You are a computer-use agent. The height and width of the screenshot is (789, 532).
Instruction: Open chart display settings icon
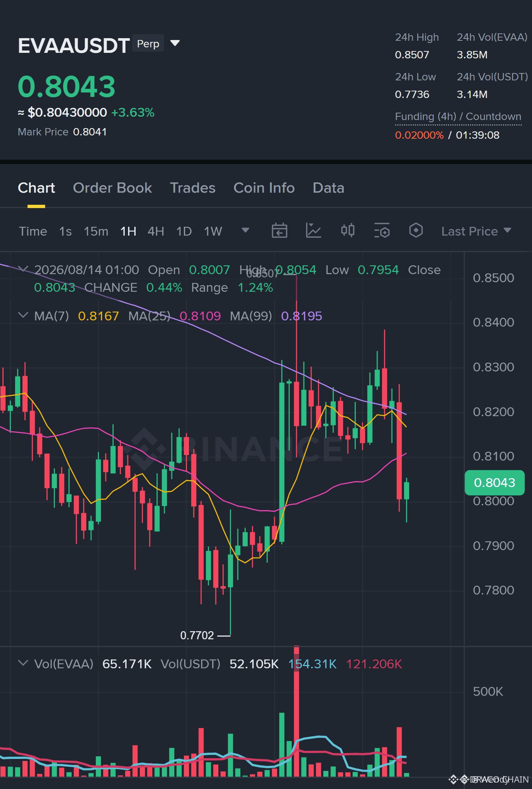pyautogui.click(x=382, y=231)
